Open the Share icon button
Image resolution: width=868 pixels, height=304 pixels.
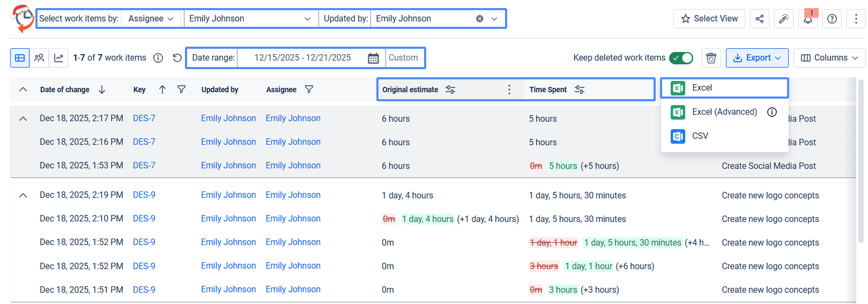click(759, 19)
